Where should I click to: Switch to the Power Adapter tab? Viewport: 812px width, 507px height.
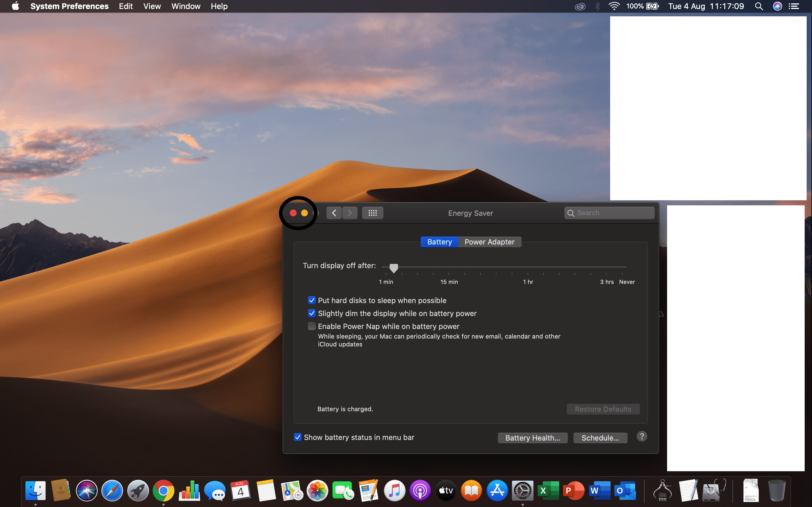coord(489,242)
